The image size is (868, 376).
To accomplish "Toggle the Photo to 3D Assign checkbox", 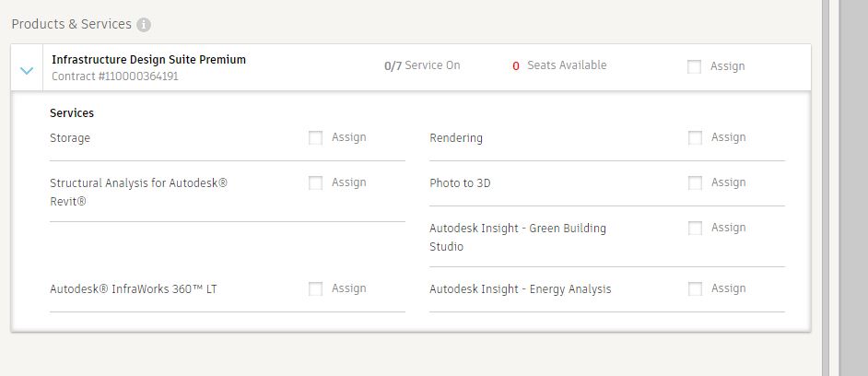I will [x=695, y=182].
